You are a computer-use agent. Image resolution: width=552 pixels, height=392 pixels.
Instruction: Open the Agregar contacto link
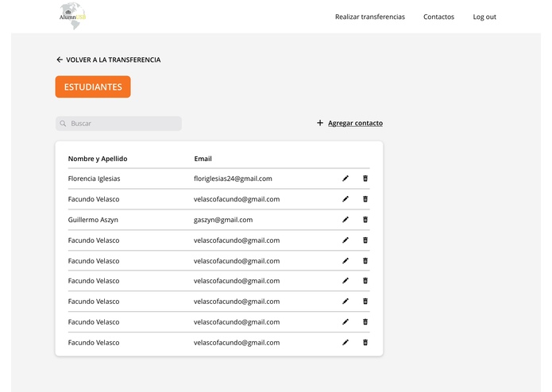[x=355, y=123]
